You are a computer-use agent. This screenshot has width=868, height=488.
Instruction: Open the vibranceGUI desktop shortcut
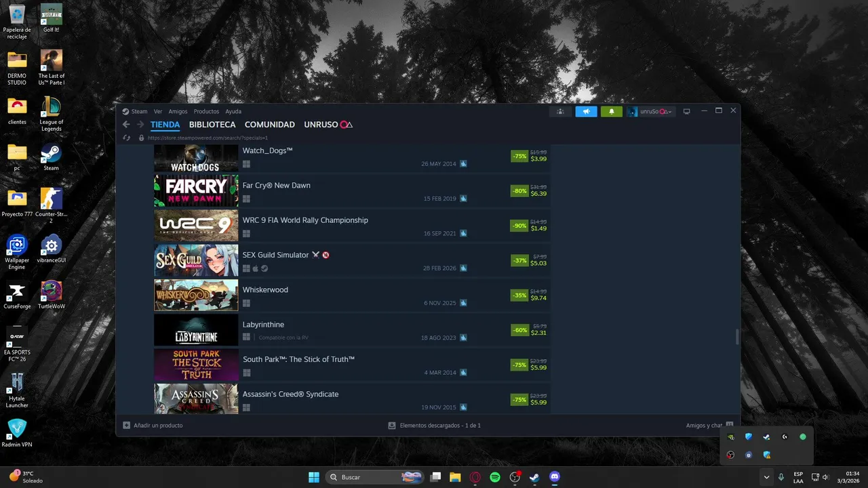pyautogui.click(x=52, y=249)
